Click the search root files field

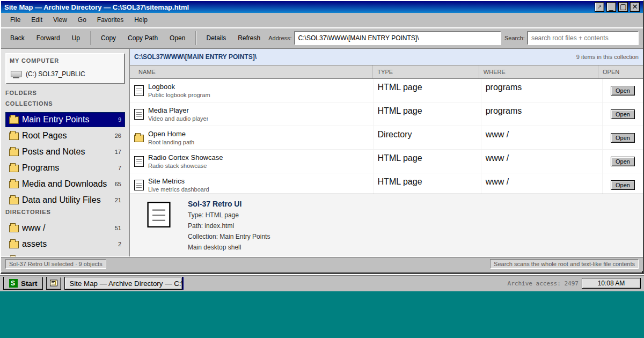click(x=582, y=38)
